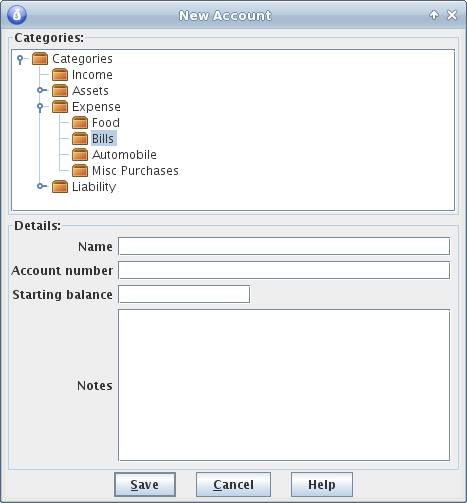Click into the Starting balance field

[184, 294]
